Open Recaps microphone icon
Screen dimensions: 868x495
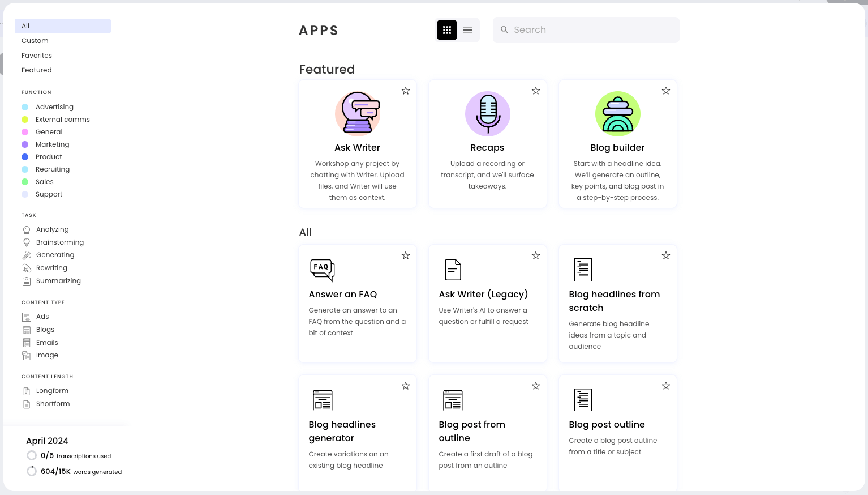[488, 114]
